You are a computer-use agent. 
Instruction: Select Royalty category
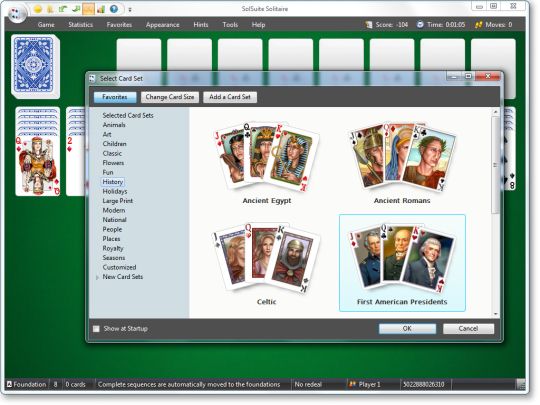point(113,248)
